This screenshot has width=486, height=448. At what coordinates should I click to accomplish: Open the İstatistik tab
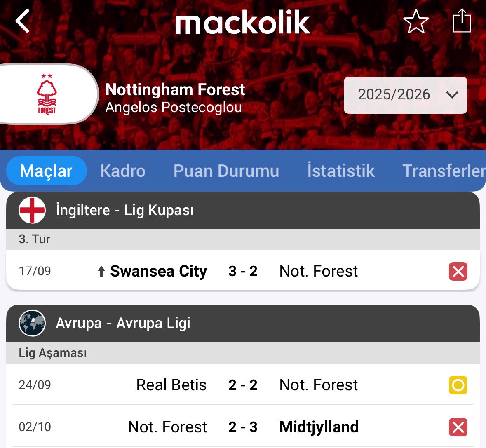(340, 171)
